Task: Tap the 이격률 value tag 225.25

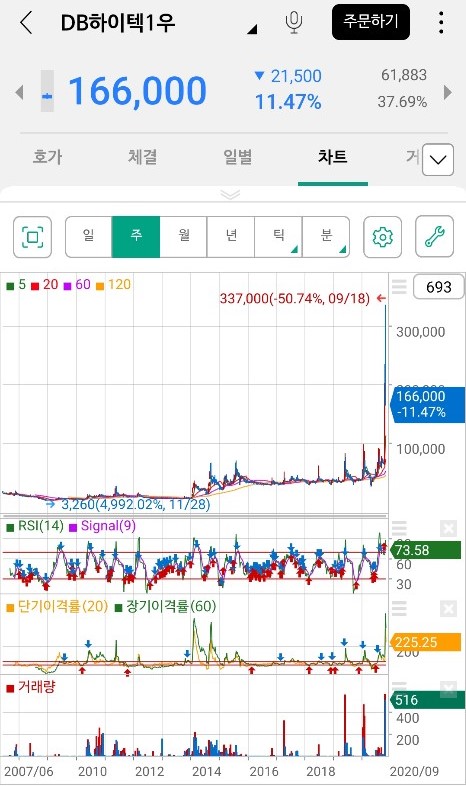Action: click(425, 642)
